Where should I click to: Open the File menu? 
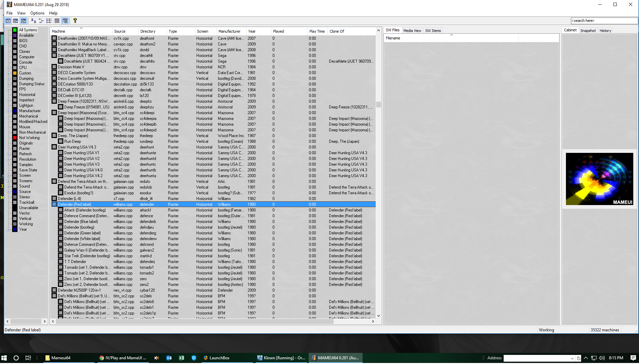click(9, 13)
